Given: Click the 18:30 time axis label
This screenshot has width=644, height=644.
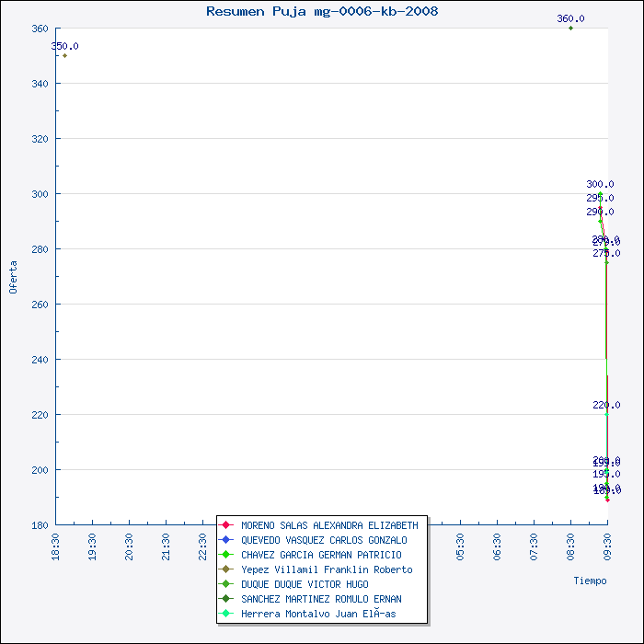Looking at the screenshot, I should point(55,546).
